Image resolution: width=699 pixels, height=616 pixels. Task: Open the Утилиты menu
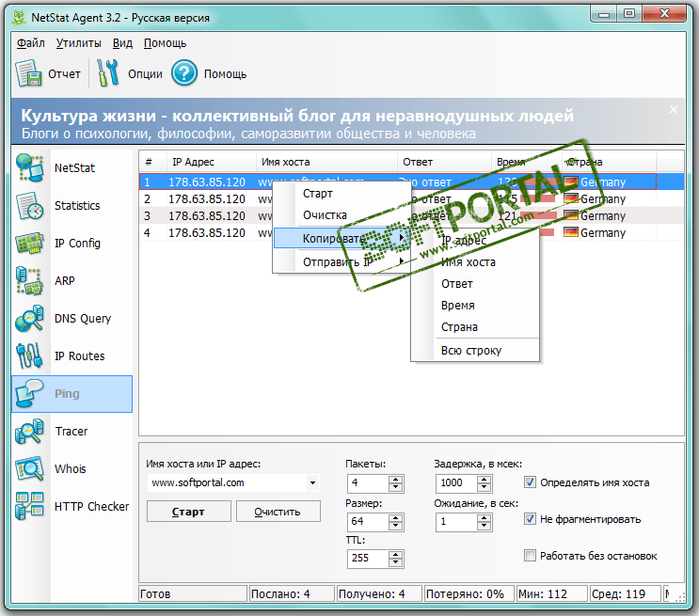point(78,43)
